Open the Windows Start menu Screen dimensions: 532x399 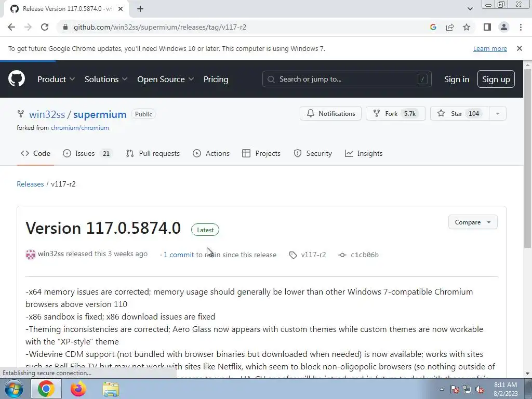[14, 389]
